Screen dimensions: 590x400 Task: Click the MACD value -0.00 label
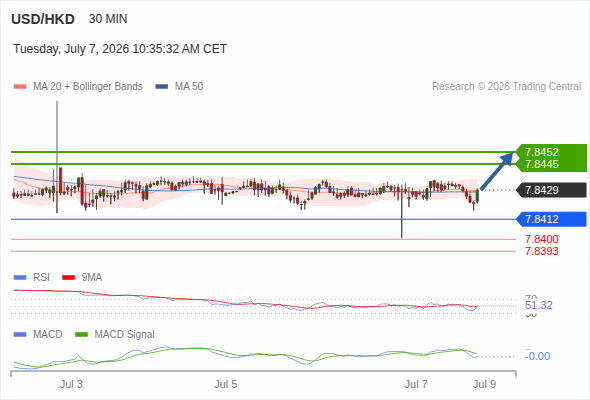538,356
